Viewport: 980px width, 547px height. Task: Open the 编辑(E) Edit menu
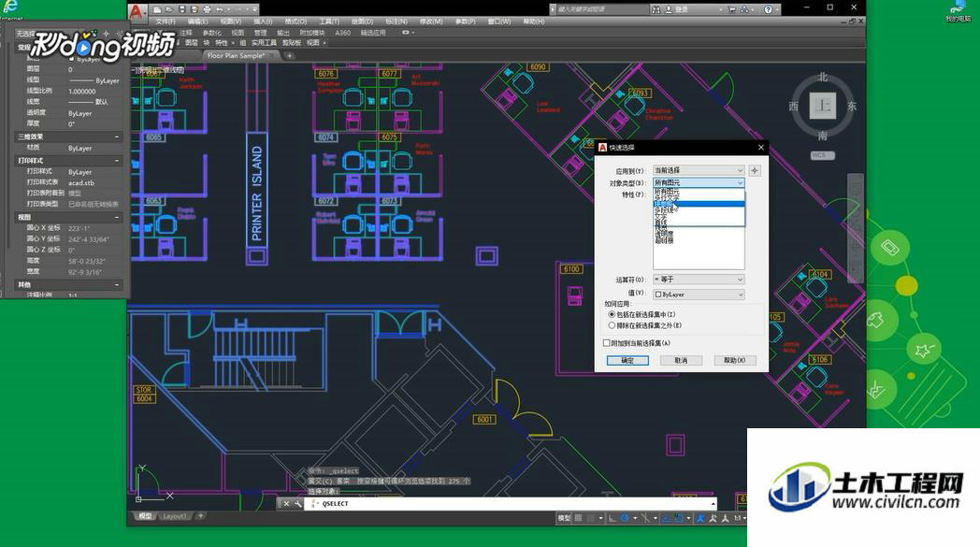click(198, 22)
